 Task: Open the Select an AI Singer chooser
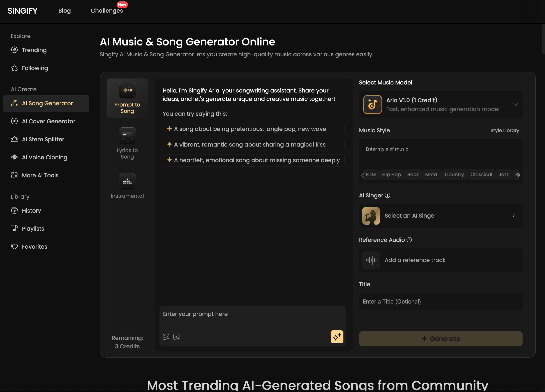(441, 216)
